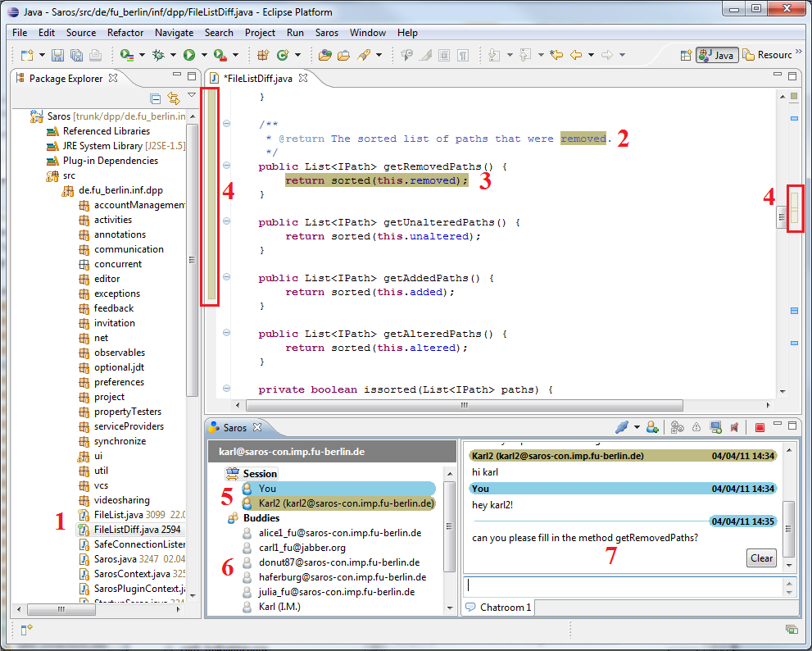The image size is (812, 651).
Task: Open the Saros Connect account dropdown
Action: tap(637, 427)
